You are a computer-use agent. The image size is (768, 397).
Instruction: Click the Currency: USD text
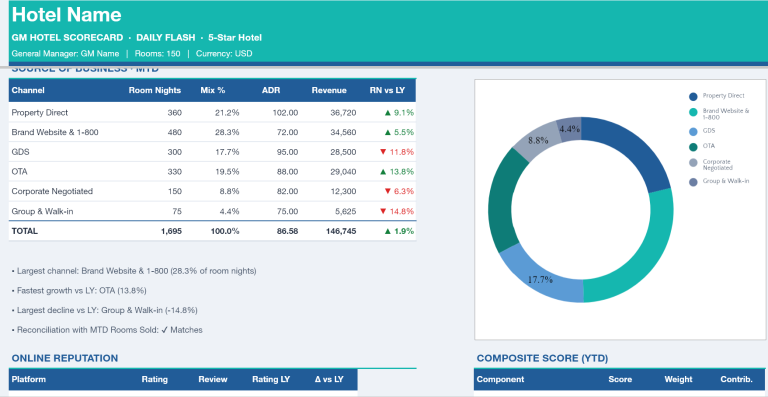click(224, 54)
